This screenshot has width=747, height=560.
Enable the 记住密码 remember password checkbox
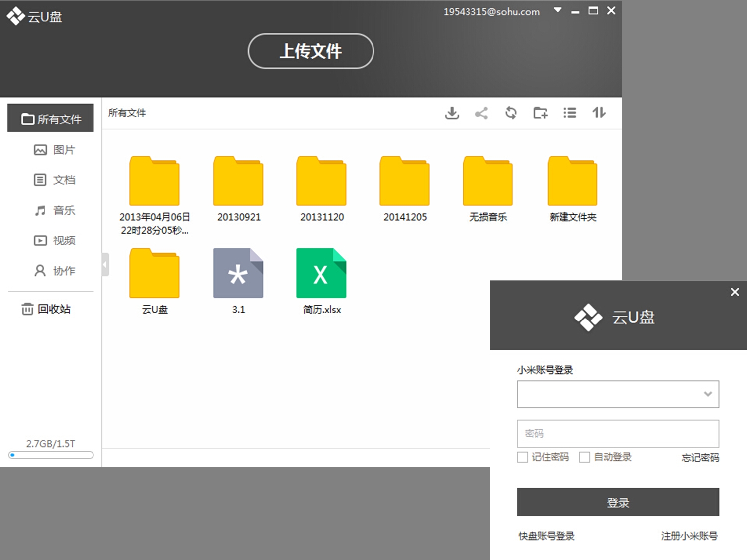(x=523, y=457)
